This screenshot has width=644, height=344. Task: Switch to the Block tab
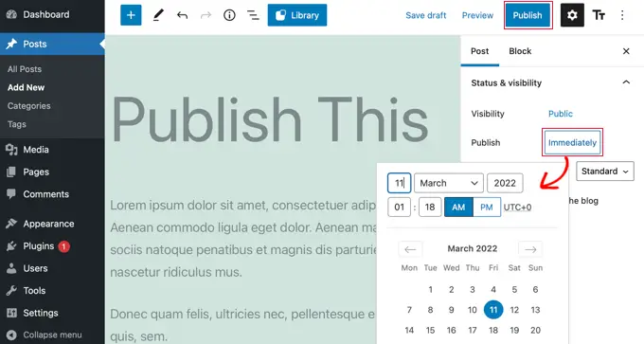tap(520, 51)
